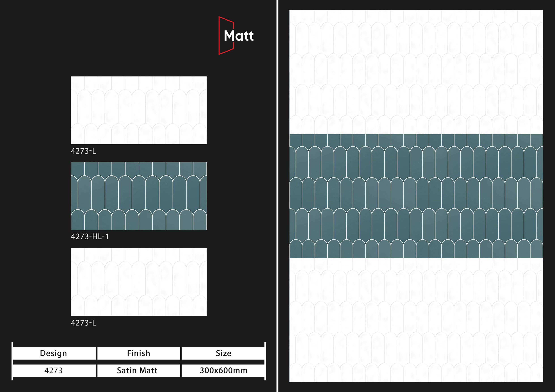Click the 4273-L label above the teal tile
The height and width of the screenshot is (392, 555).
pos(83,151)
